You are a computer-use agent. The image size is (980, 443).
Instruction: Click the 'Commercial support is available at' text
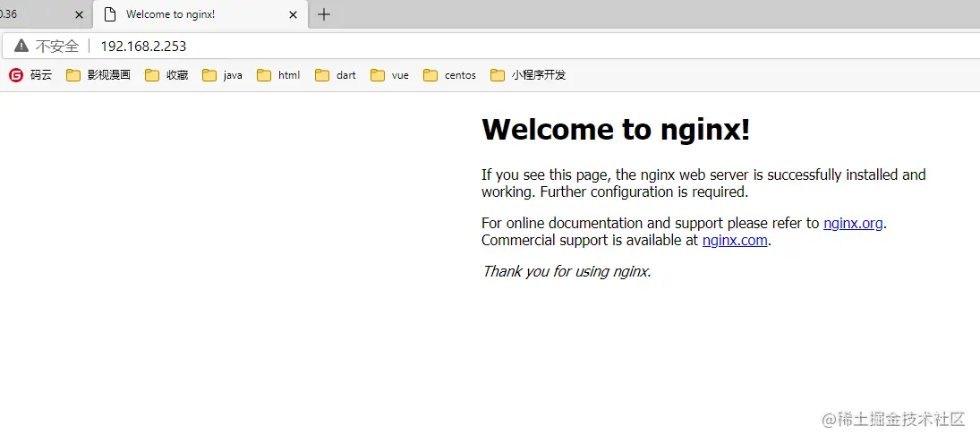(590, 240)
